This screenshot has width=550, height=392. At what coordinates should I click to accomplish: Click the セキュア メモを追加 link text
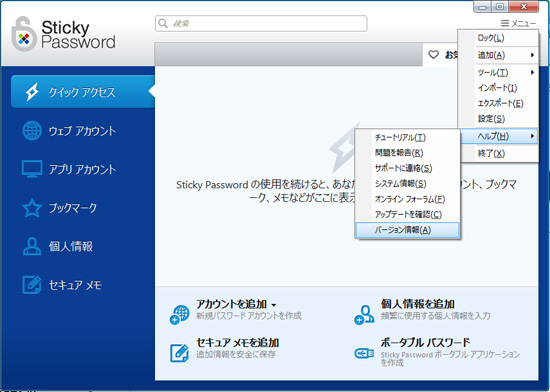[x=237, y=342]
